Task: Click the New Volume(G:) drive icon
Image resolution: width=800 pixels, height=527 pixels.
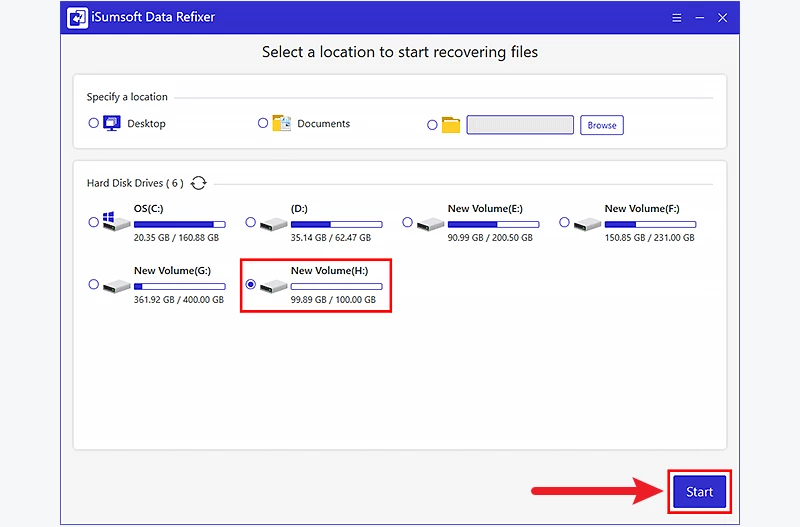Action: coord(117,286)
